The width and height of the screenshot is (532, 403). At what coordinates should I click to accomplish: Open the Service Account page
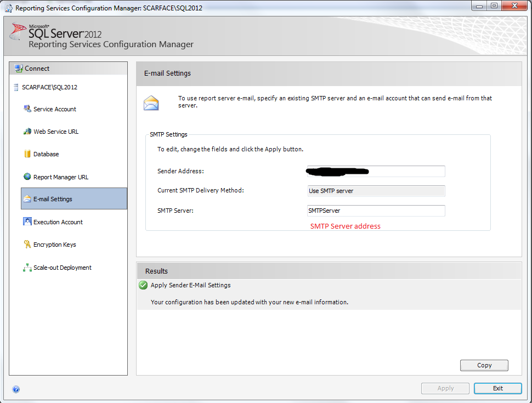click(55, 109)
